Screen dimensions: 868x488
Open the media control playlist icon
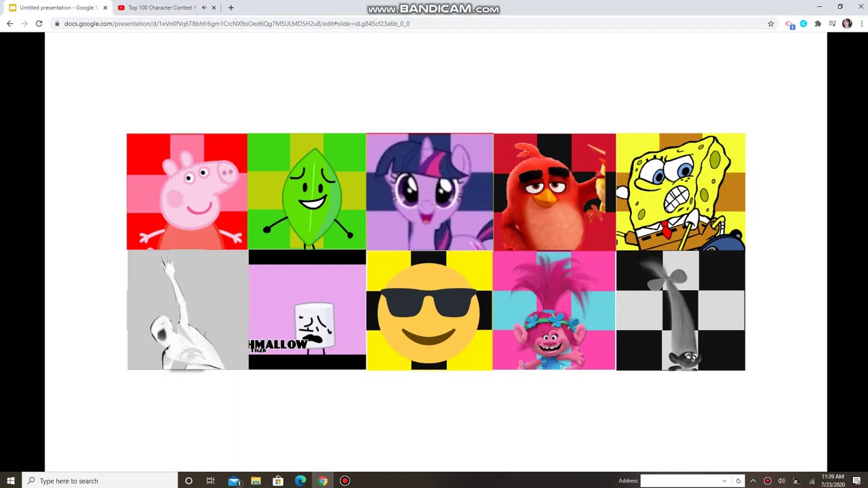(832, 24)
